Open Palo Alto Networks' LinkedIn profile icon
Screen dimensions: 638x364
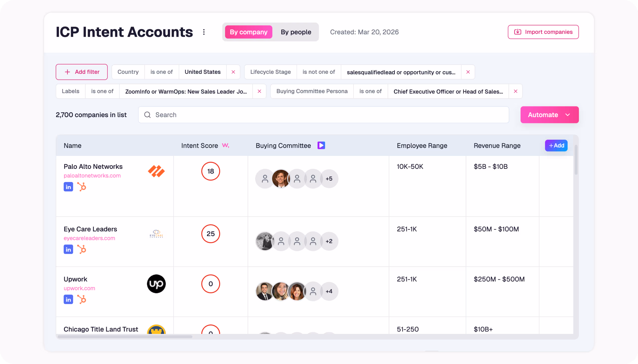[x=68, y=186]
